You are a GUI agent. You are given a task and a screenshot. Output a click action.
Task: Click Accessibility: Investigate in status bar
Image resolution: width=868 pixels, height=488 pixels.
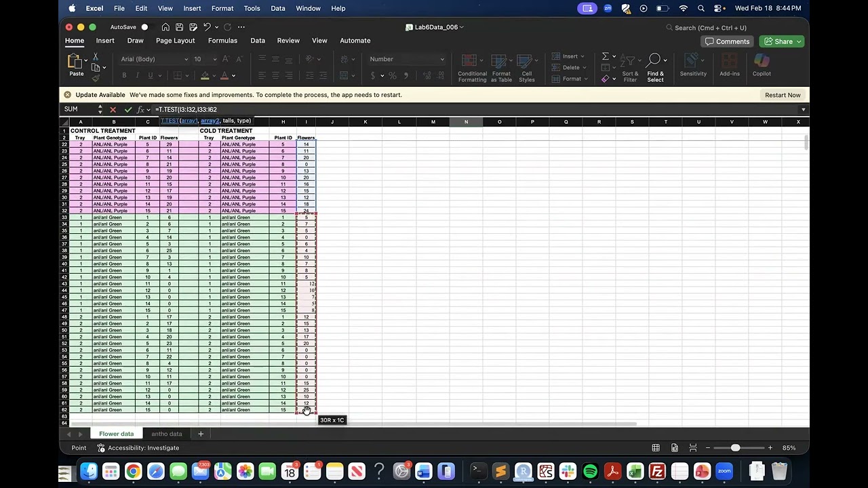pyautogui.click(x=138, y=448)
